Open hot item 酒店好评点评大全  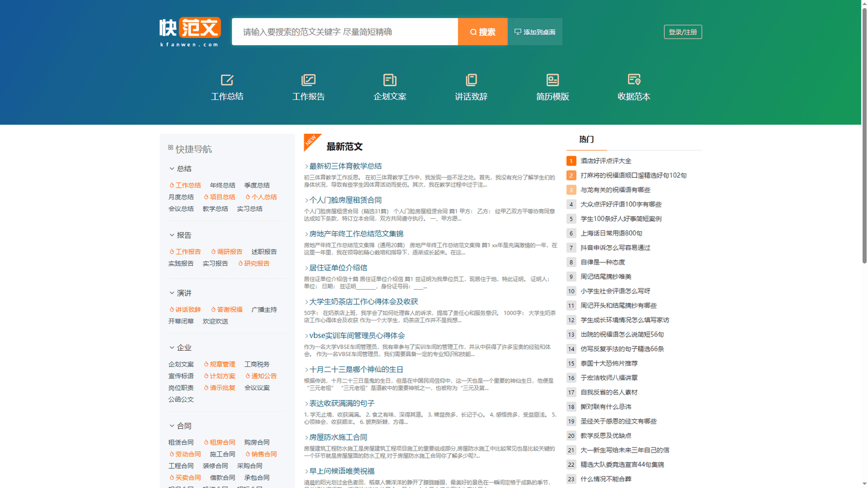coord(606,161)
